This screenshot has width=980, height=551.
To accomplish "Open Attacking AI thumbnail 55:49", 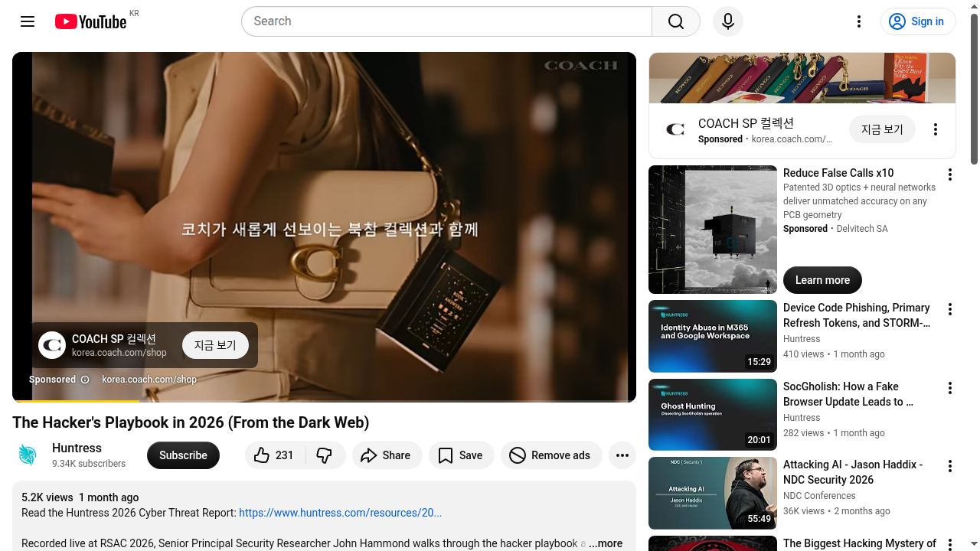I will click(x=713, y=493).
